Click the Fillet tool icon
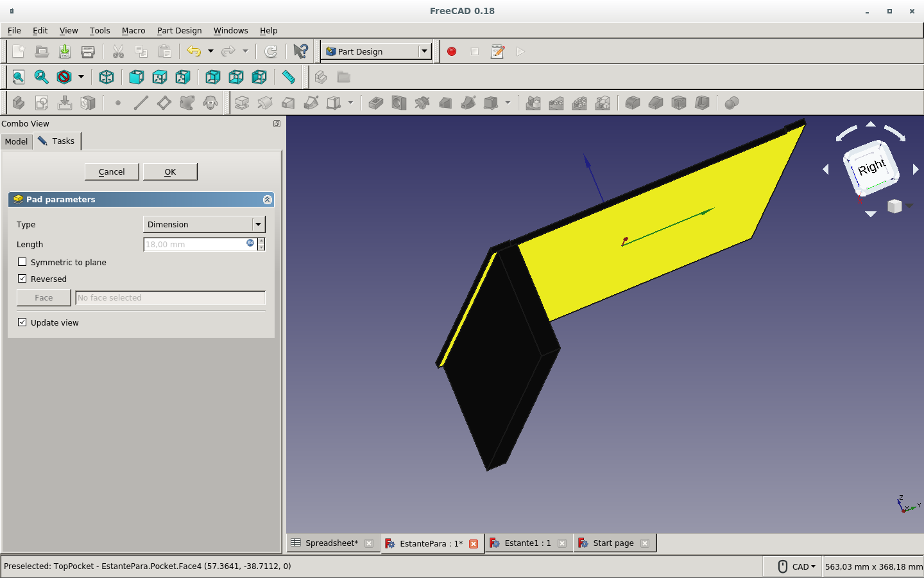924x578 pixels. point(633,103)
